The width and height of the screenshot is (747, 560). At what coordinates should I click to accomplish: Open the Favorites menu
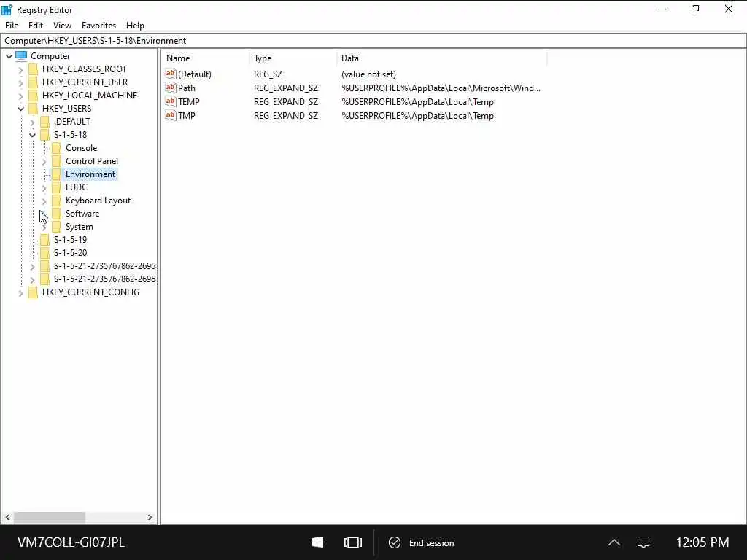coord(98,26)
